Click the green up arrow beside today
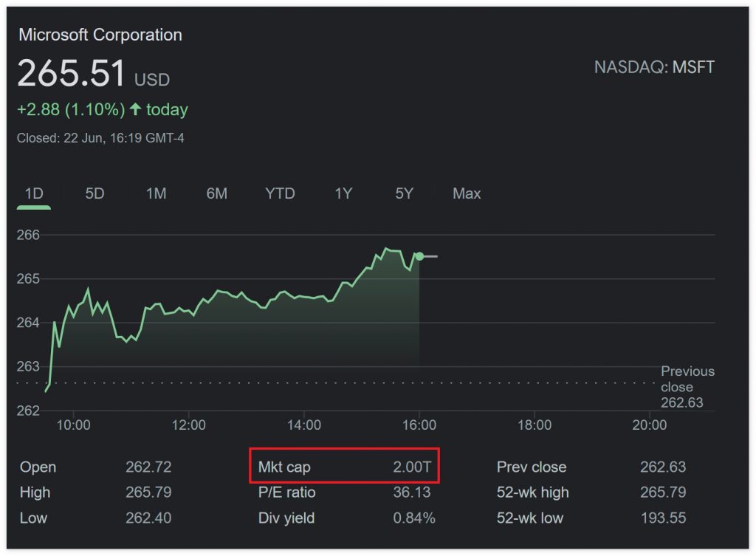The image size is (756, 556). [135, 109]
